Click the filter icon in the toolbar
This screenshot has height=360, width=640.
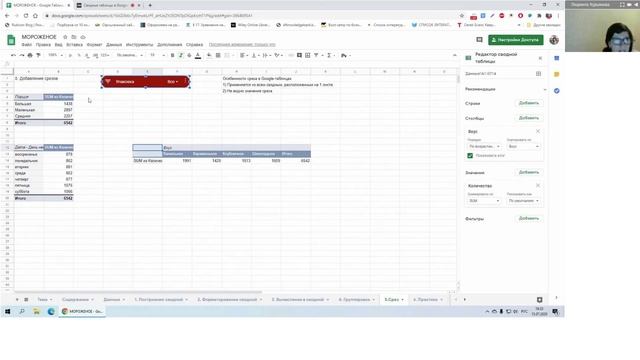(316, 55)
